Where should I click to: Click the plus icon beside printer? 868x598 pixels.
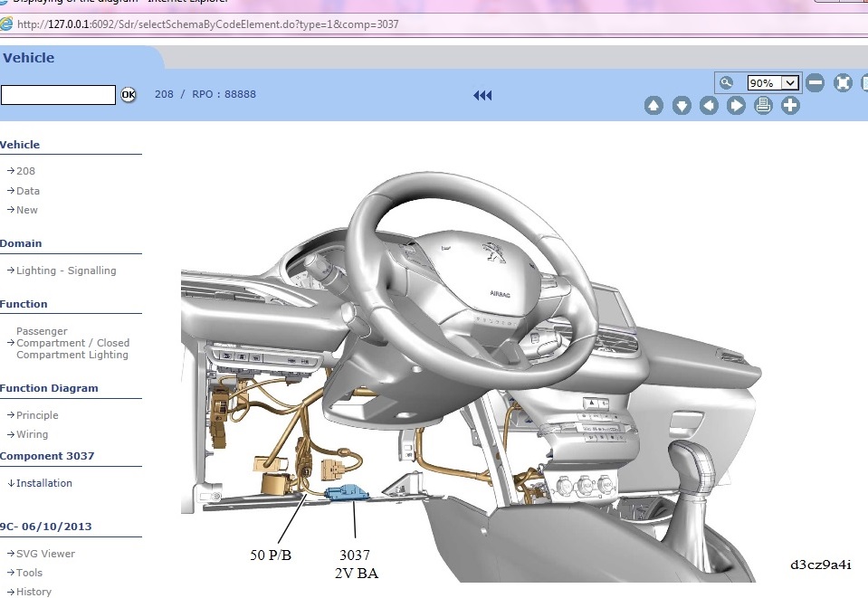pos(790,105)
